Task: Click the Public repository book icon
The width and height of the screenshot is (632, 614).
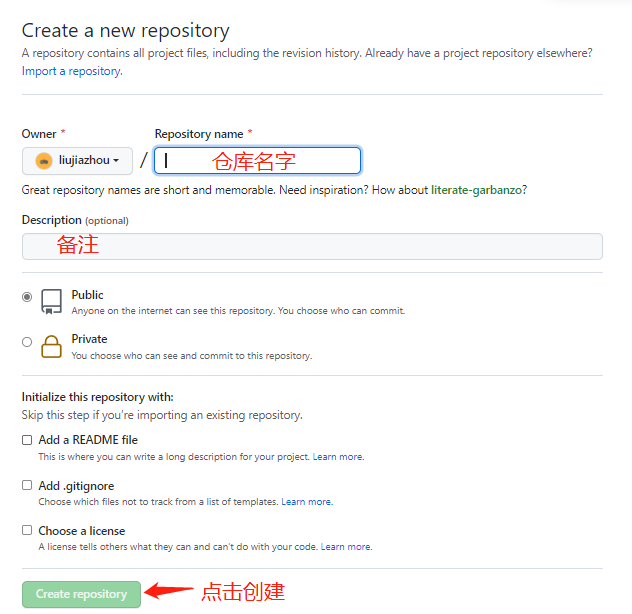Action: pos(51,301)
